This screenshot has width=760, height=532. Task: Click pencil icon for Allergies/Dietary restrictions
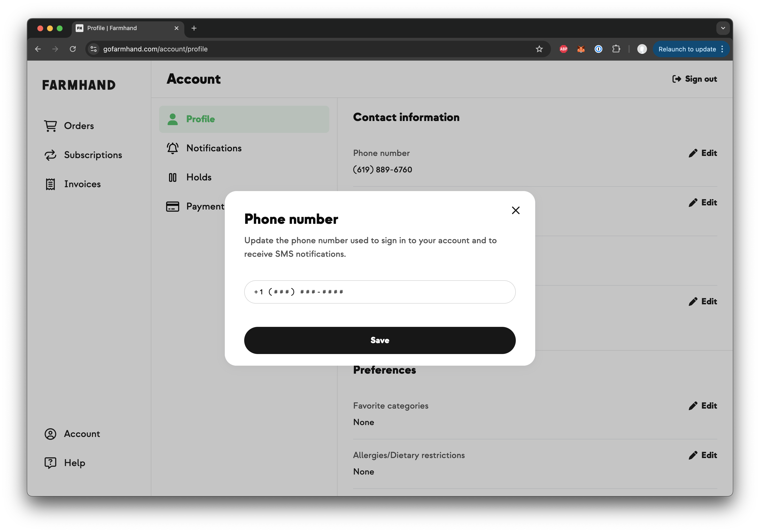[693, 455]
